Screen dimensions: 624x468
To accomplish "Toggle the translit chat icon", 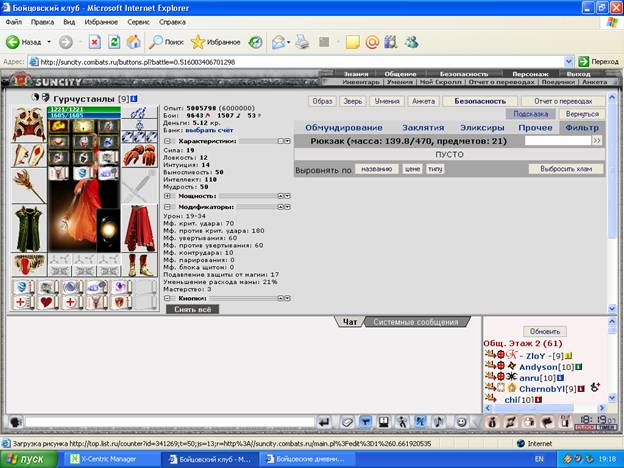I will coord(420,422).
